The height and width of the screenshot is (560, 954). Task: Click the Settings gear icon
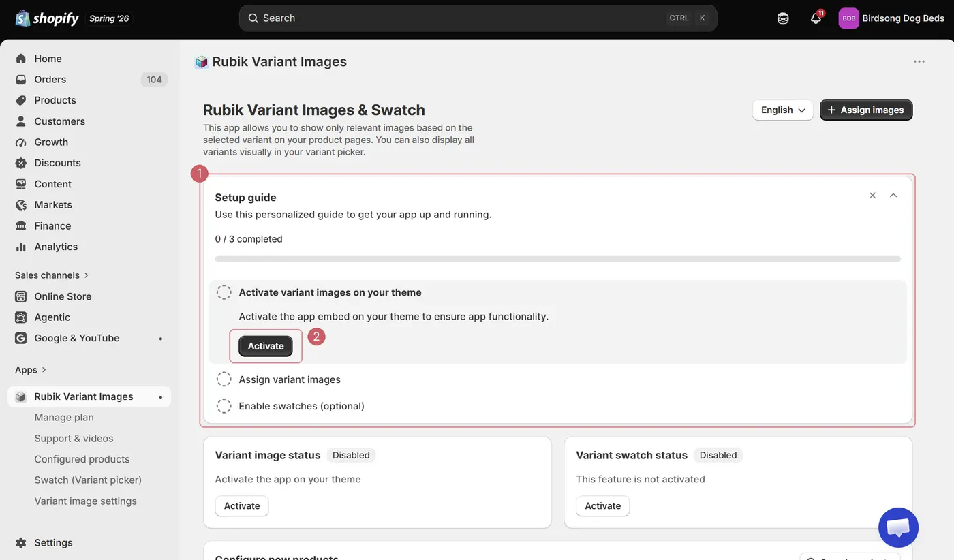point(21,543)
